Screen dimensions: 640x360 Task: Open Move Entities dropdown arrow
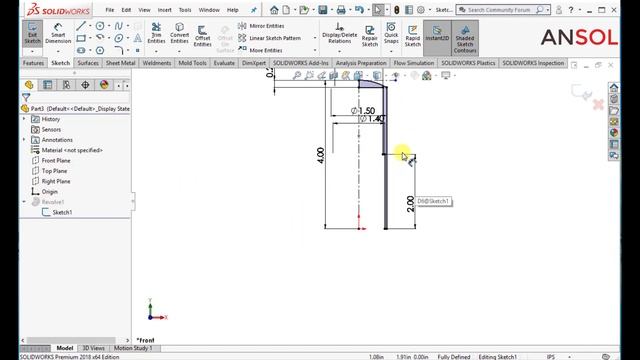point(315,50)
